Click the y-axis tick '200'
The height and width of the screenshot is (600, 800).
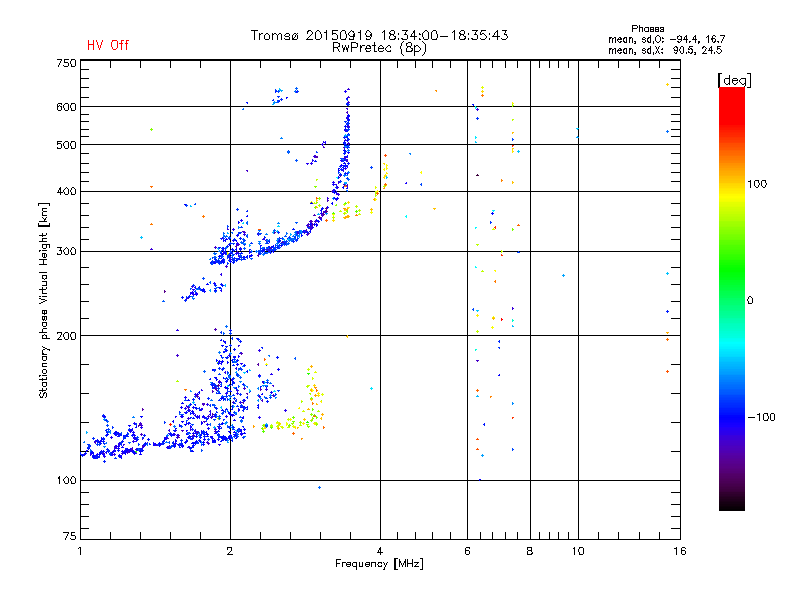(x=66, y=336)
